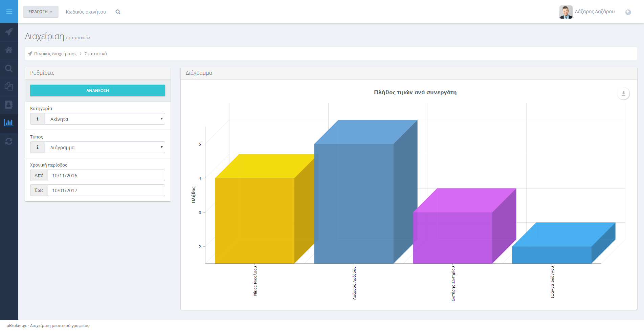Click the yellow Νίκος Νικολάου bar
The height and width of the screenshot is (331, 644).
click(254, 220)
